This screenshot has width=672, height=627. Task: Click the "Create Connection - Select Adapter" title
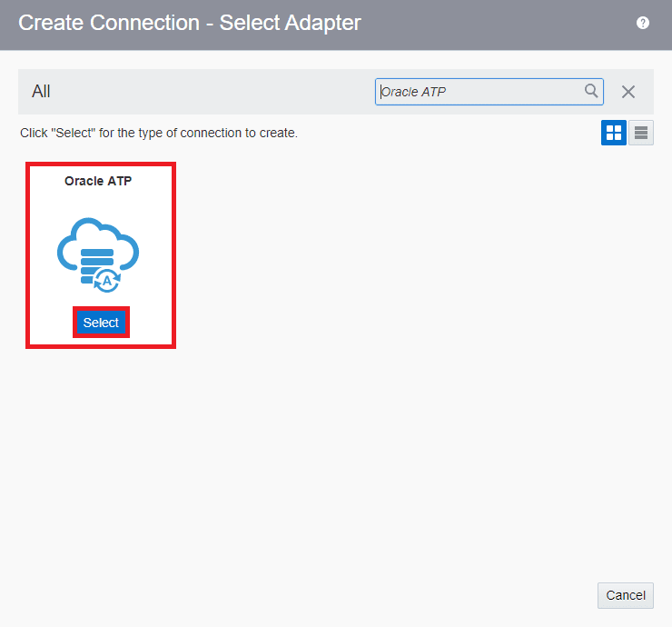coord(190,23)
